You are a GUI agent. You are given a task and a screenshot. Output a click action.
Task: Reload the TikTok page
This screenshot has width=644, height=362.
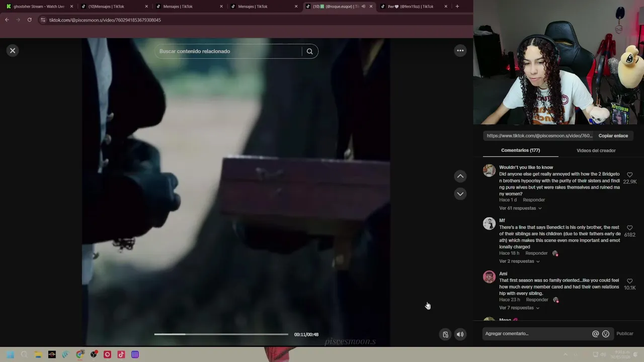[x=30, y=20]
